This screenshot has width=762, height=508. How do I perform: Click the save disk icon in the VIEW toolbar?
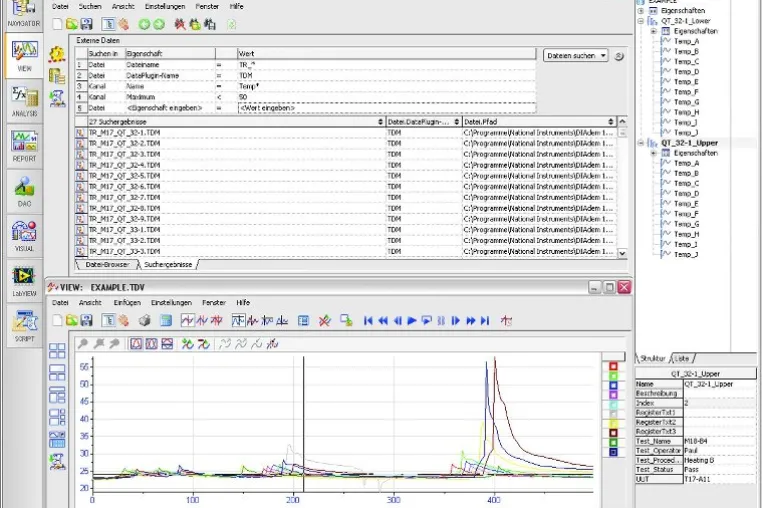click(x=87, y=320)
